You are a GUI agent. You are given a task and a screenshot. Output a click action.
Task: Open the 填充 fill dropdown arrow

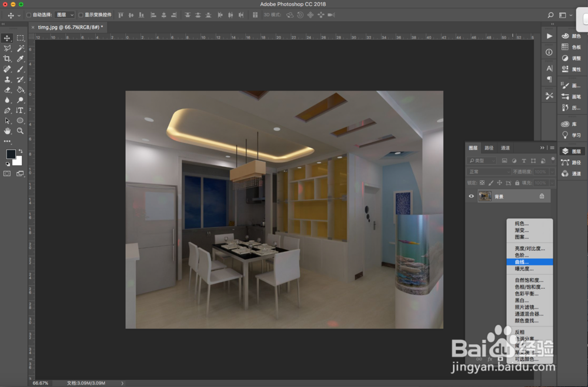pyautogui.click(x=552, y=183)
